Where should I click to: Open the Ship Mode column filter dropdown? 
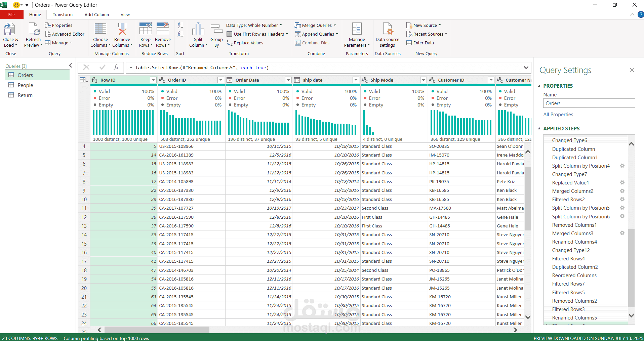(424, 80)
